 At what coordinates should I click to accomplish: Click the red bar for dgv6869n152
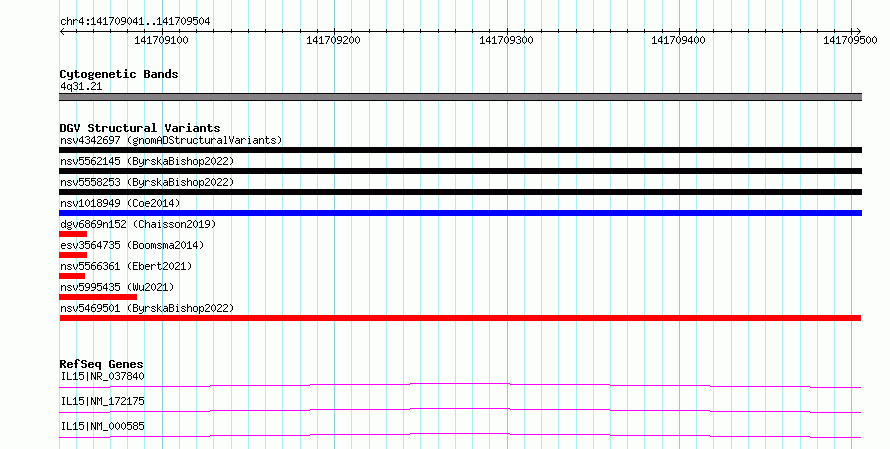tap(73, 234)
